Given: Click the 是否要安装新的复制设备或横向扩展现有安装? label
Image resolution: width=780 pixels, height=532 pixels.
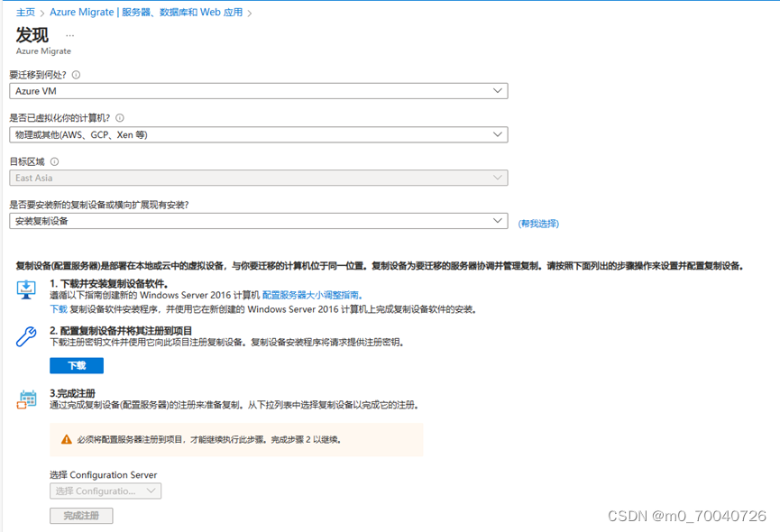Looking at the screenshot, I should point(99,205).
